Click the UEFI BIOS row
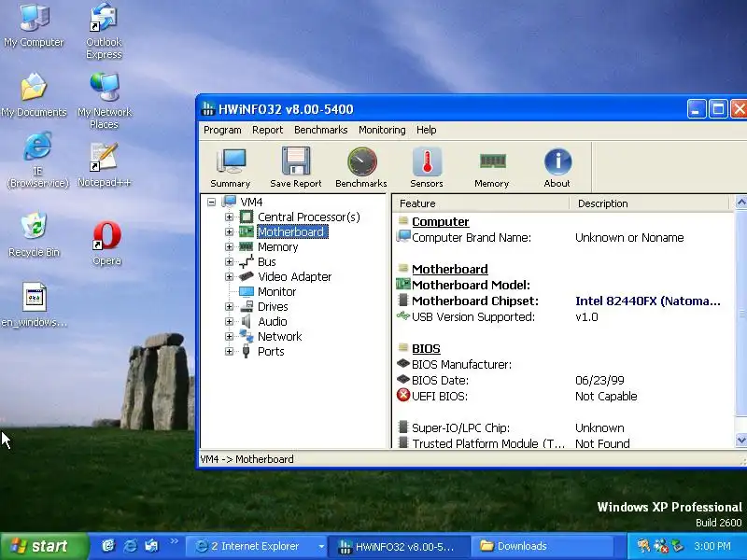The height and width of the screenshot is (560, 747). click(562, 396)
